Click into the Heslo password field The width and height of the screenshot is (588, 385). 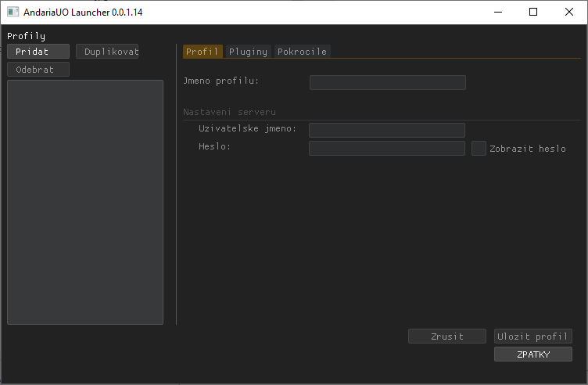point(386,149)
